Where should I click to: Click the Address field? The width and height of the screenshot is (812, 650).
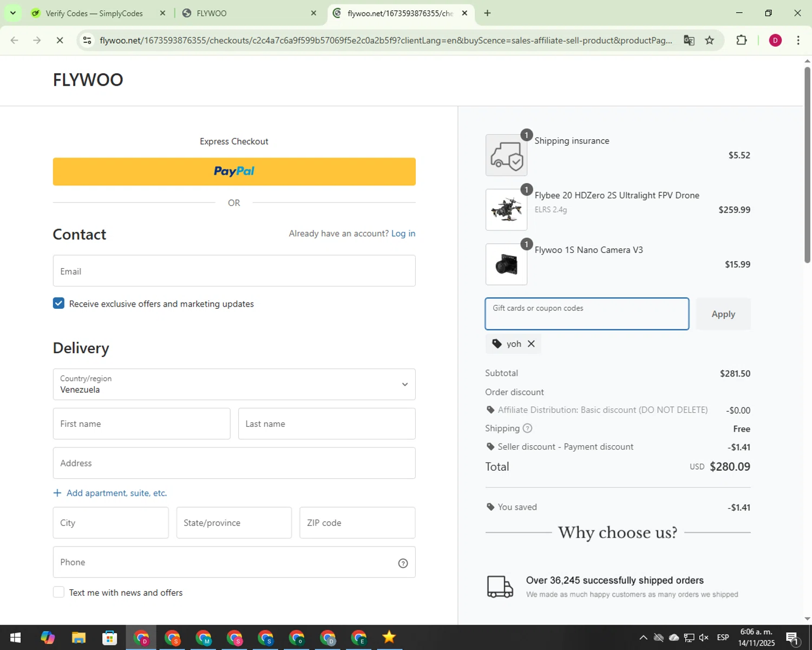[234, 463]
